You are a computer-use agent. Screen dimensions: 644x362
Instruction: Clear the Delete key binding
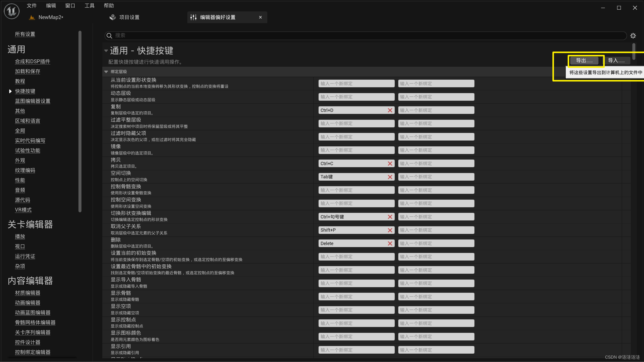tap(390, 244)
